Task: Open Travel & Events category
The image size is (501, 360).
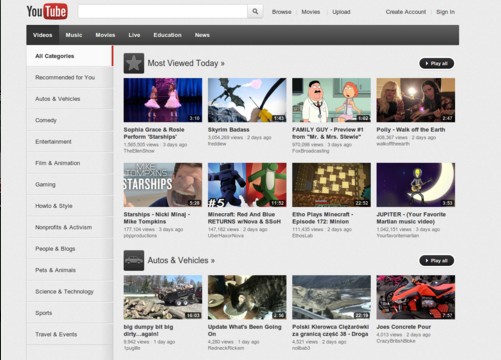Action: click(70, 334)
